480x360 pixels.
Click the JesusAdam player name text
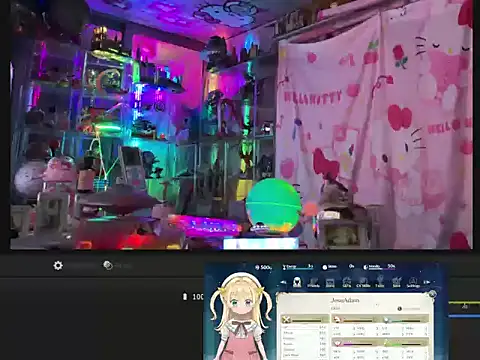345,300
